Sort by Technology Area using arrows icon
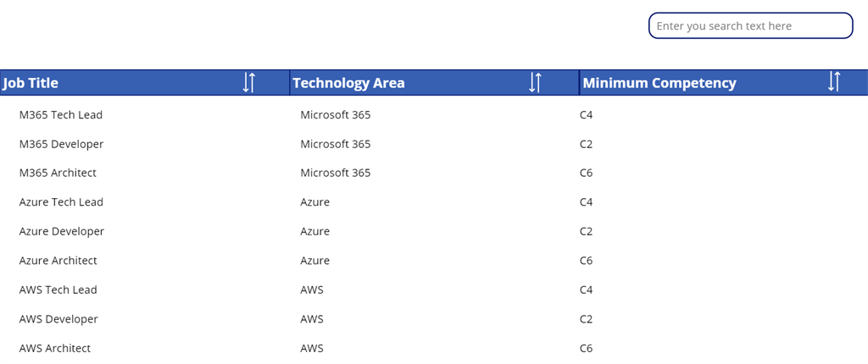Viewport: 868px width, 364px height. tap(535, 82)
